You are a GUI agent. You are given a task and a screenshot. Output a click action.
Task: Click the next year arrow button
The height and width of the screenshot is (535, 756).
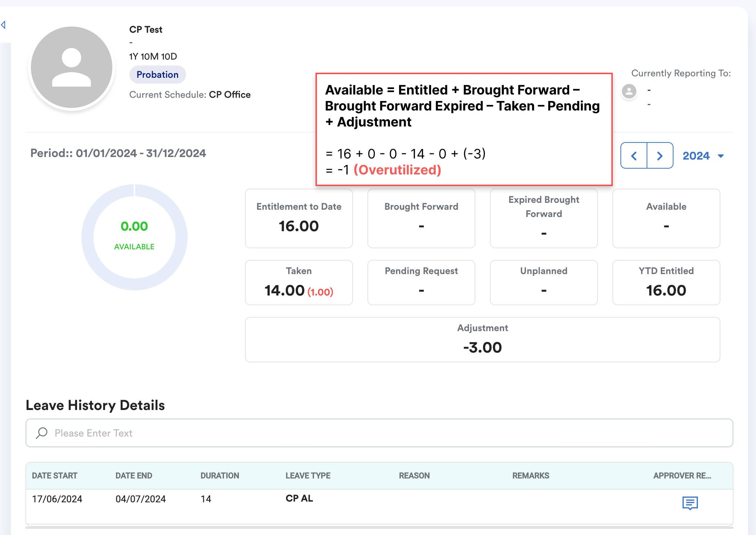click(660, 156)
